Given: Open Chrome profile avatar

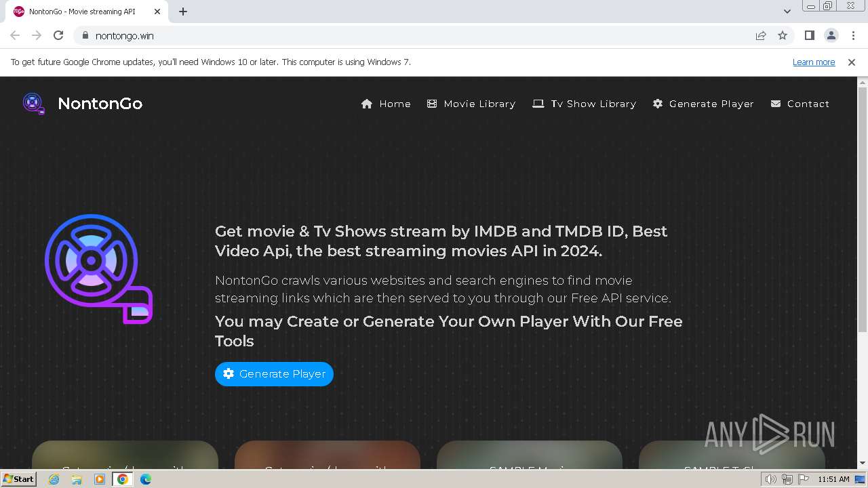Looking at the screenshot, I should [x=831, y=35].
